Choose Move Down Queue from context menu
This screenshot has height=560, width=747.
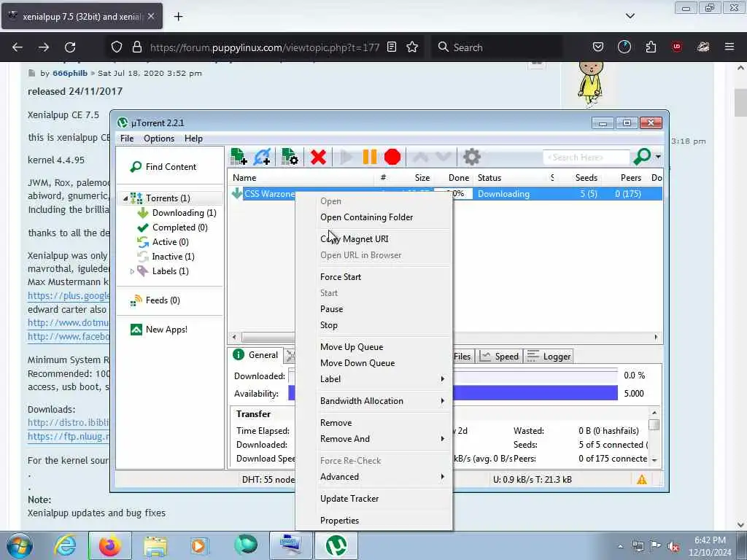tap(373, 363)
